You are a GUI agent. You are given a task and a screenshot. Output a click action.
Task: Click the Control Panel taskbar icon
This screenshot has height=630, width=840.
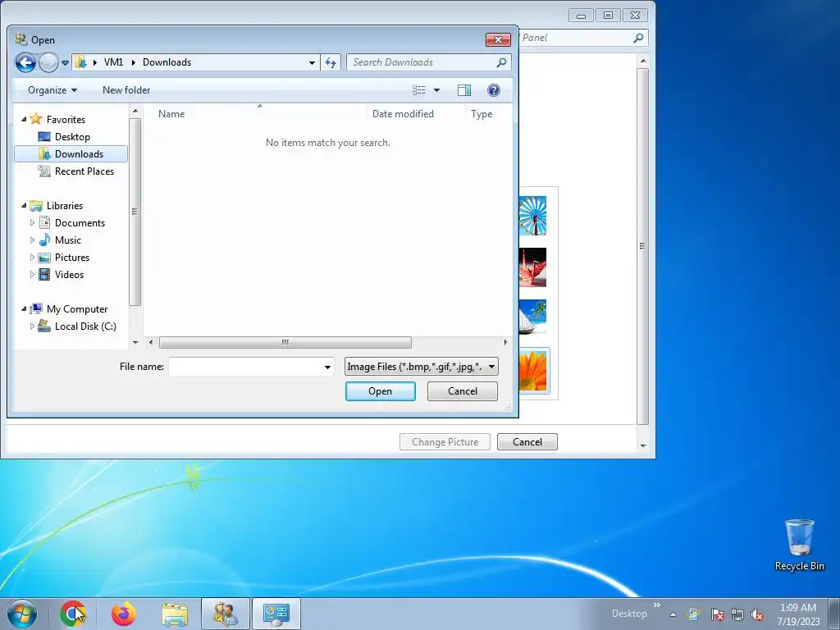276,614
